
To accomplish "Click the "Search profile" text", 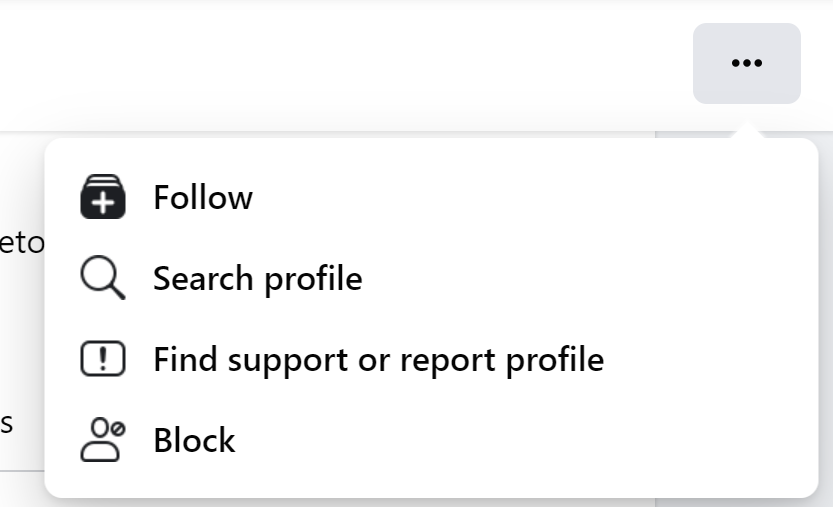I will click(258, 278).
